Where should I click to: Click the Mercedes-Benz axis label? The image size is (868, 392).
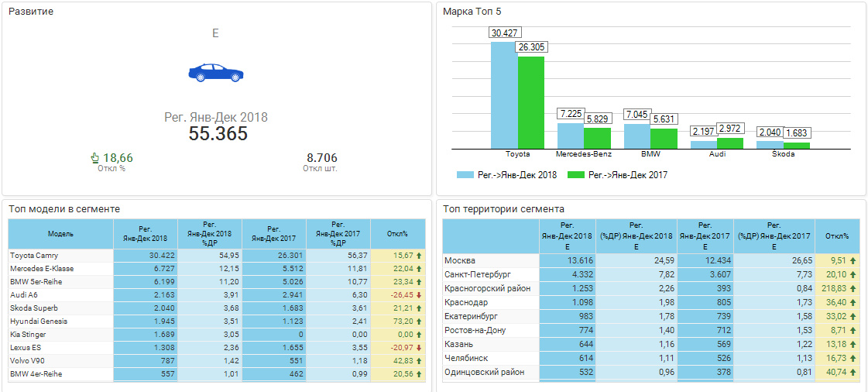584,154
